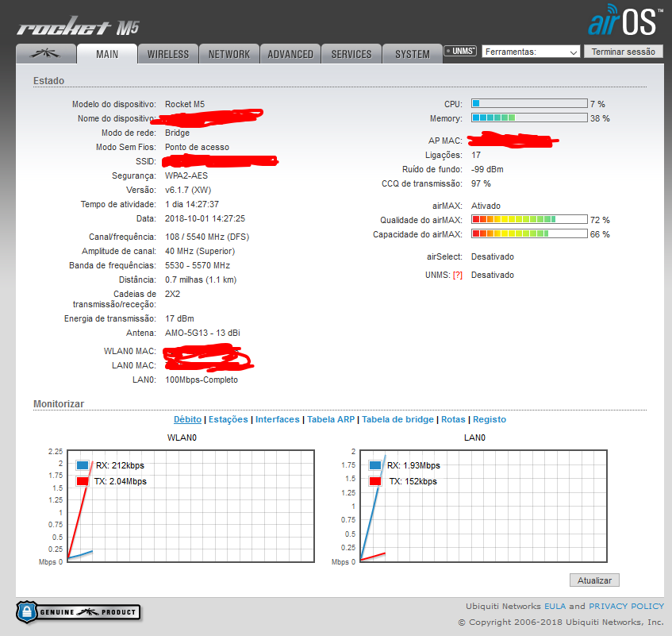Click the CPU usage bar

(529, 103)
